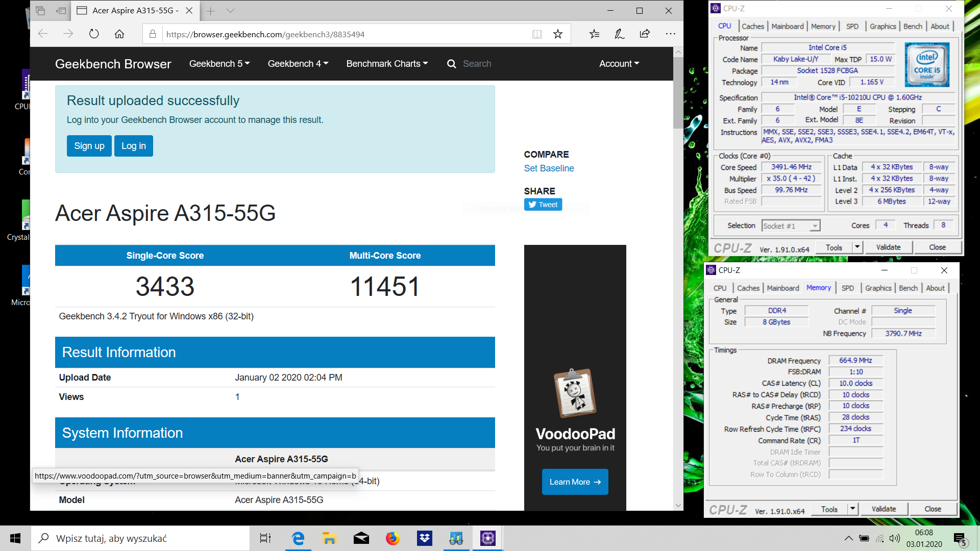
Task: Set these tabs aside icon
Action: pyautogui.click(x=61, y=11)
